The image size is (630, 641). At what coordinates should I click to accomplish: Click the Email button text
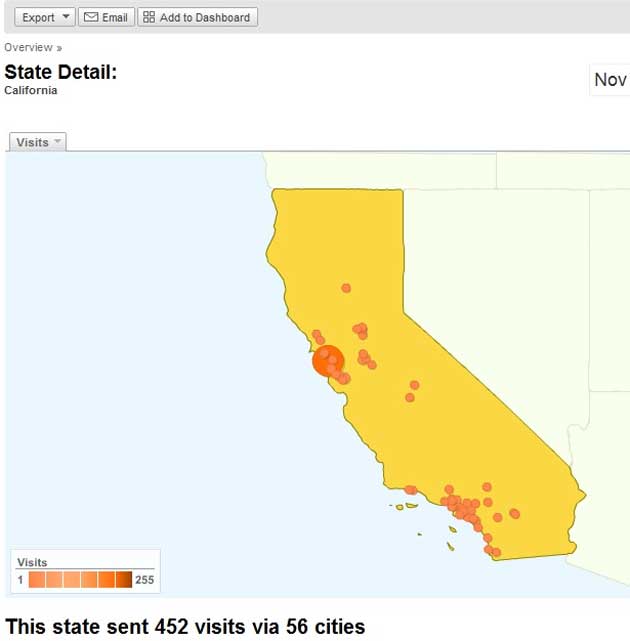tap(115, 17)
